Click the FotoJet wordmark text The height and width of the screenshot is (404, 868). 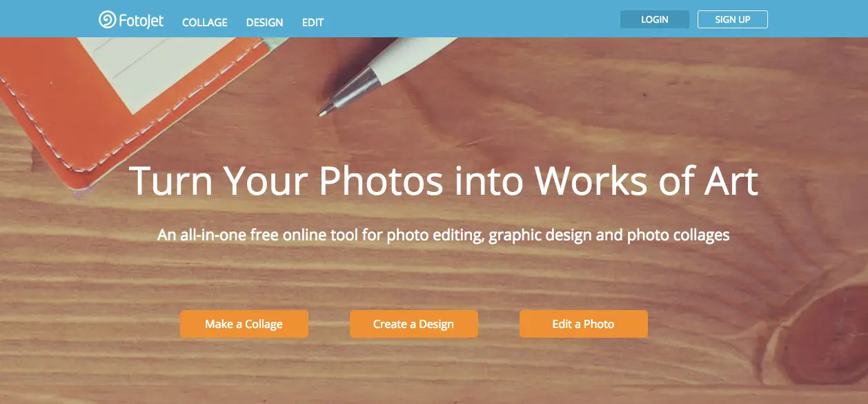coord(141,21)
